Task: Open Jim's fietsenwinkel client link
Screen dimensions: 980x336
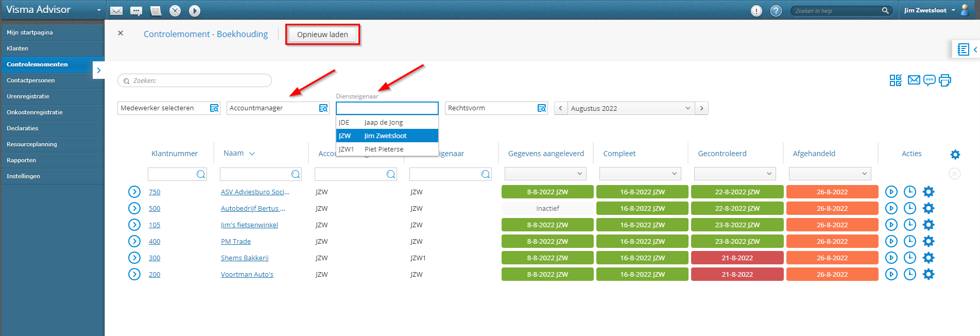Action: point(249,225)
